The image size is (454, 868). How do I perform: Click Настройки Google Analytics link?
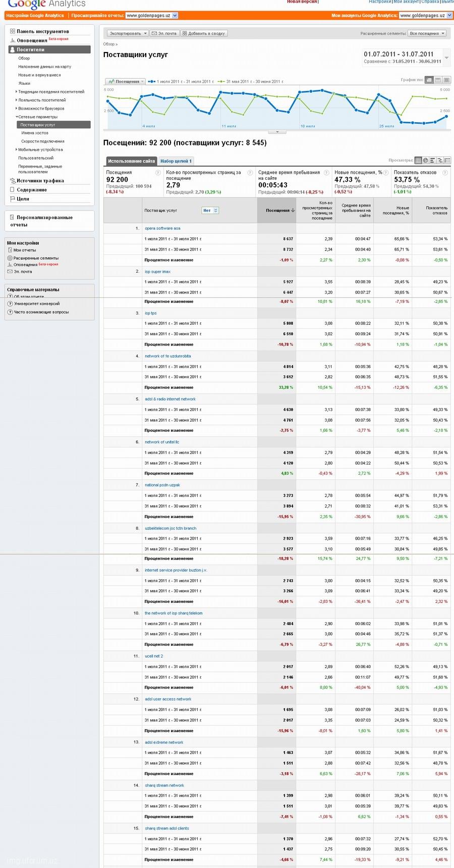[x=35, y=16]
